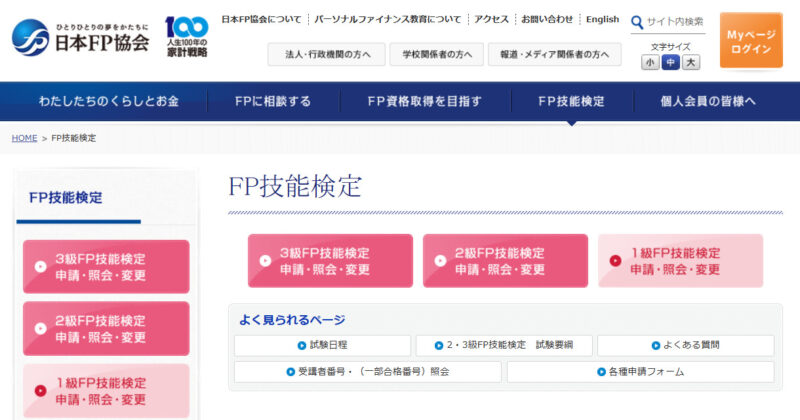Click red circle icon on main 1級 button

pyautogui.click(x=615, y=261)
